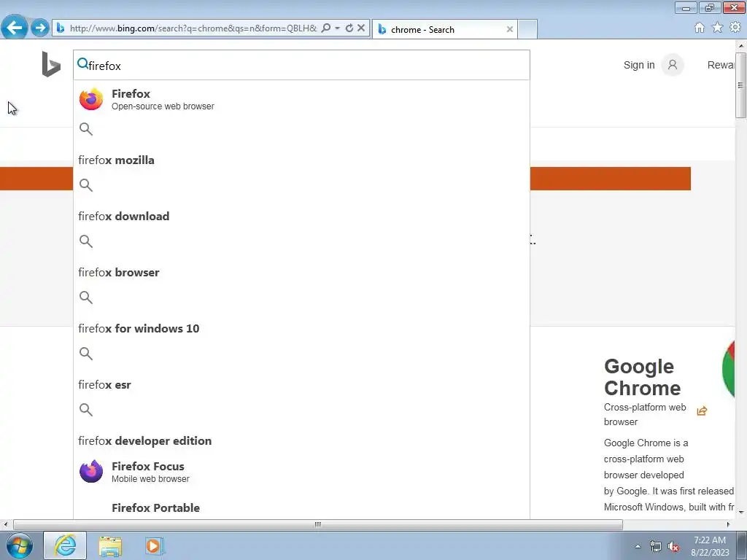Screen dimensions: 747x560
Task: Click the magnifier icon above 'firefox download'
Action: (x=86, y=185)
